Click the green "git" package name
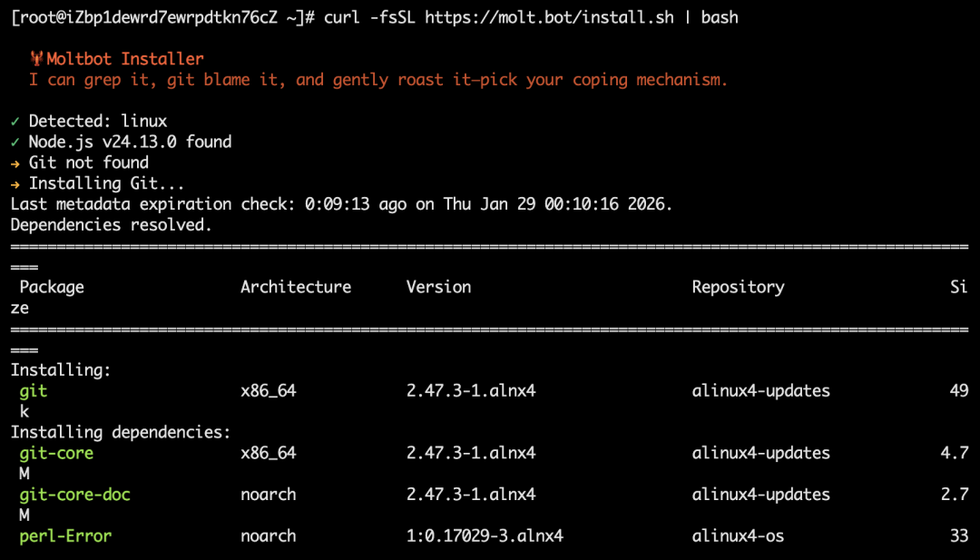 click(34, 391)
